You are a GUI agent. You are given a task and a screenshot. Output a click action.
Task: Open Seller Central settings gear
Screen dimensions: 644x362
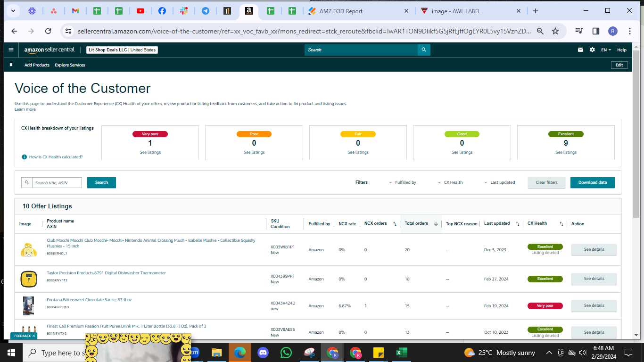coord(592,49)
